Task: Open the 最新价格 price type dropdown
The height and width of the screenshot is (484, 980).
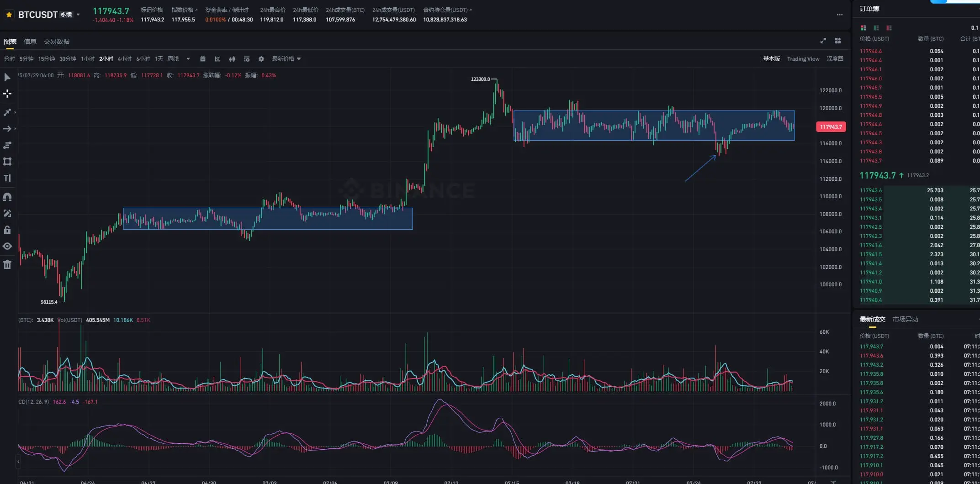Action: (x=286, y=59)
